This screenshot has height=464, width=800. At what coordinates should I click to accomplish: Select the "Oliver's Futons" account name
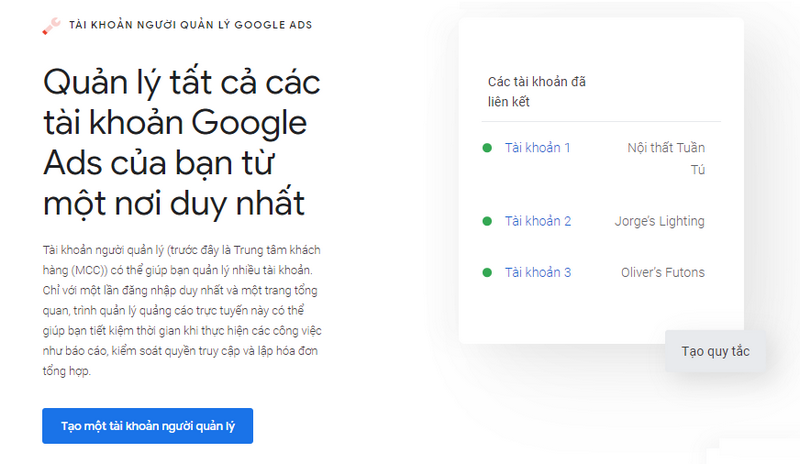point(663,272)
